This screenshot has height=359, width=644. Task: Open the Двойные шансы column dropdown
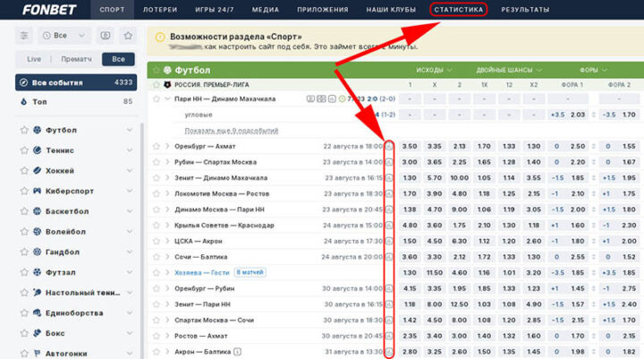(x=509, y=71)
